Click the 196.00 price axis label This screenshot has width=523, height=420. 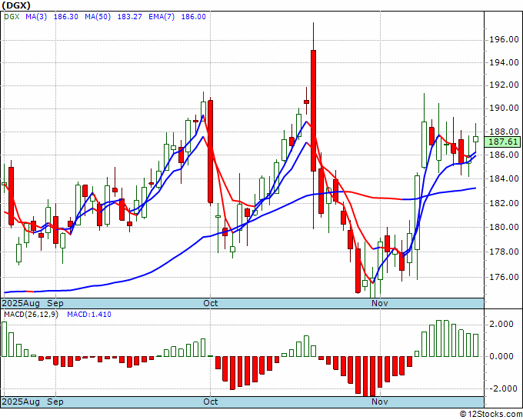point(504,40)
